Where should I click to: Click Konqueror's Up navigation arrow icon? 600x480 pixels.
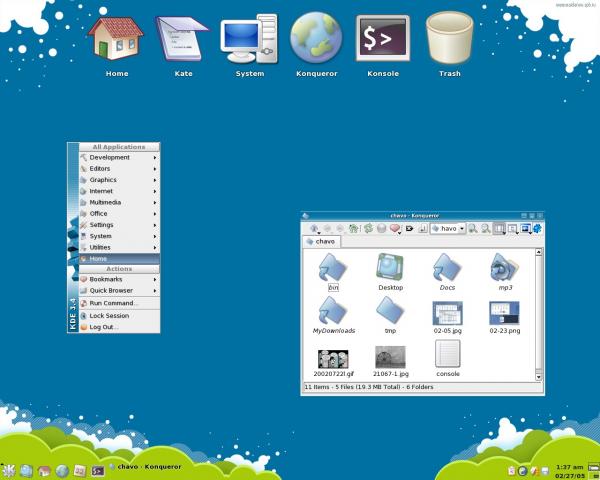coord(314,229)
